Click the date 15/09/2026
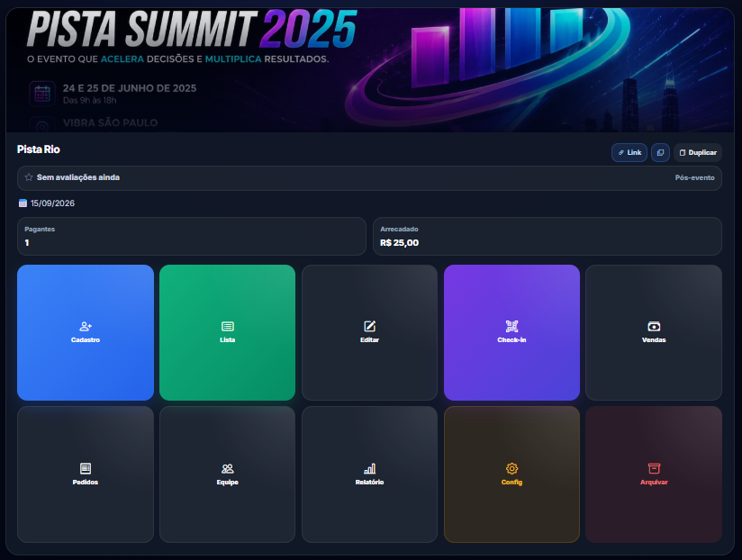The image size is (742, 560). [52, 203]
